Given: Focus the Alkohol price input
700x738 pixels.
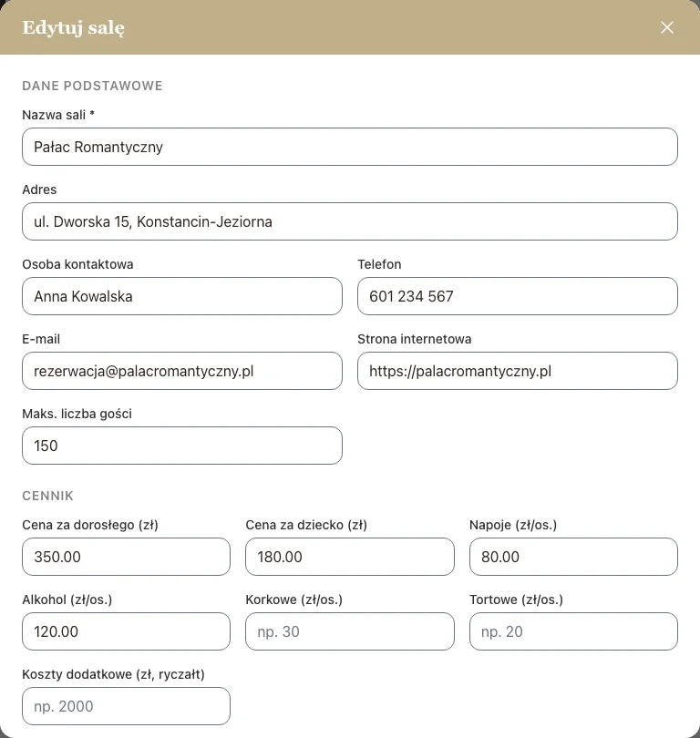Looking at the screenshot, I should click(x=126, y=631).
